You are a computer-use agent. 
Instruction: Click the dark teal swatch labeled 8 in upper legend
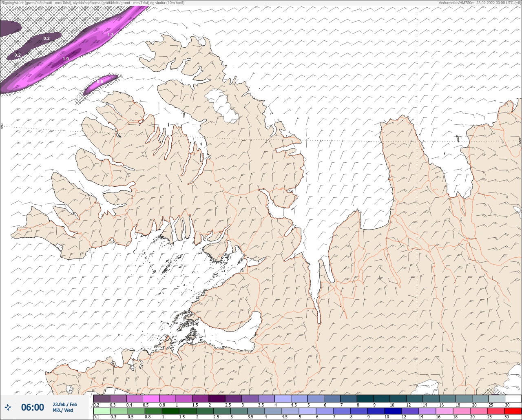(x=365, y=398)
